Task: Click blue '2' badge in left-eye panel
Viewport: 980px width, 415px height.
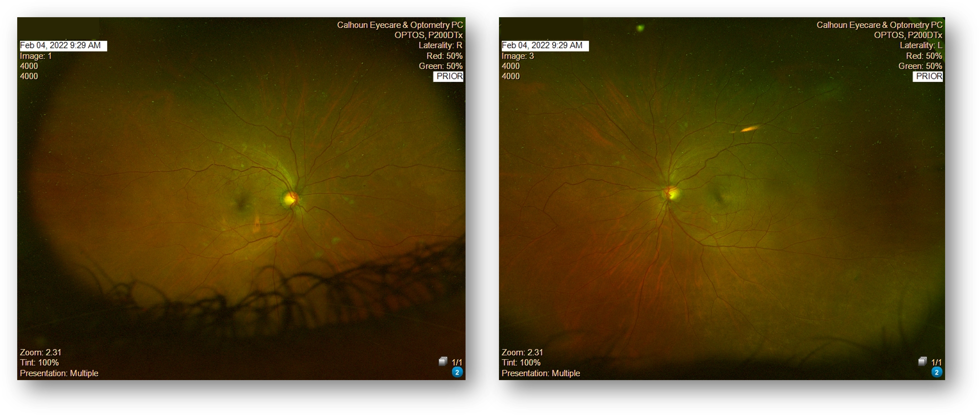Action: click(x=937, y=372)
